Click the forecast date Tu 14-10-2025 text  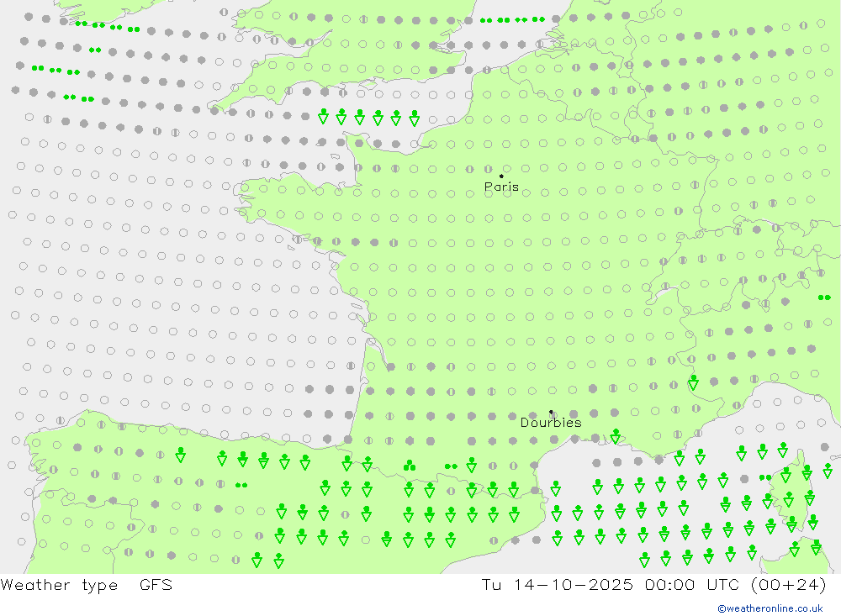[557, 585]
